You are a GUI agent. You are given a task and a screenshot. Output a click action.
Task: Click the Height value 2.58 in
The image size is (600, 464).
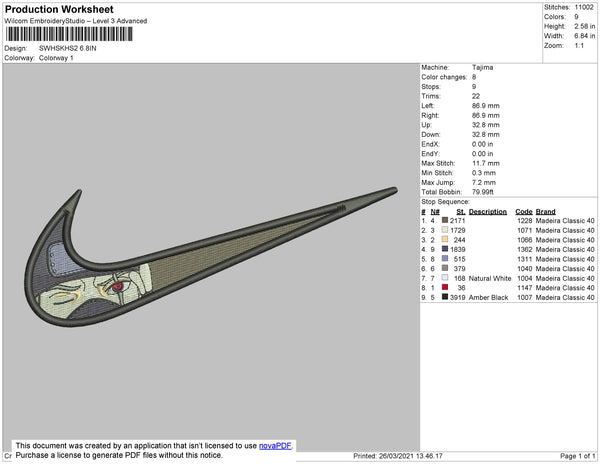point(585,26)
